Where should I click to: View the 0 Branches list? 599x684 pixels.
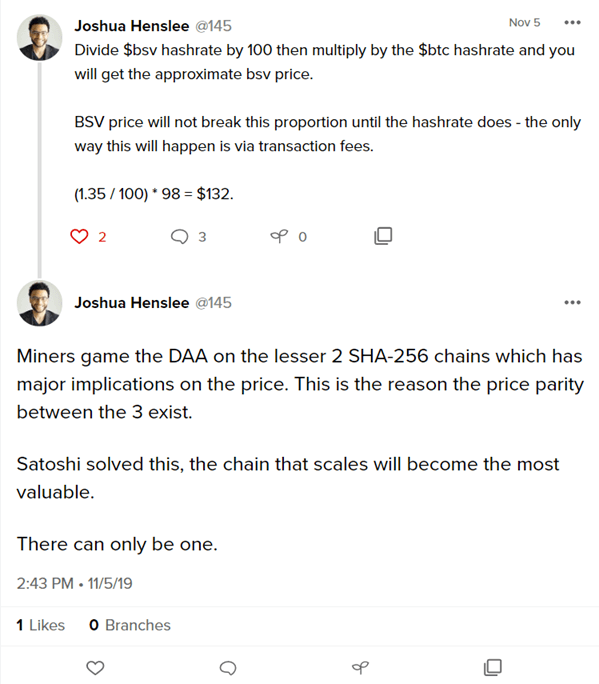pyautogui.click(x=130, y=625)
